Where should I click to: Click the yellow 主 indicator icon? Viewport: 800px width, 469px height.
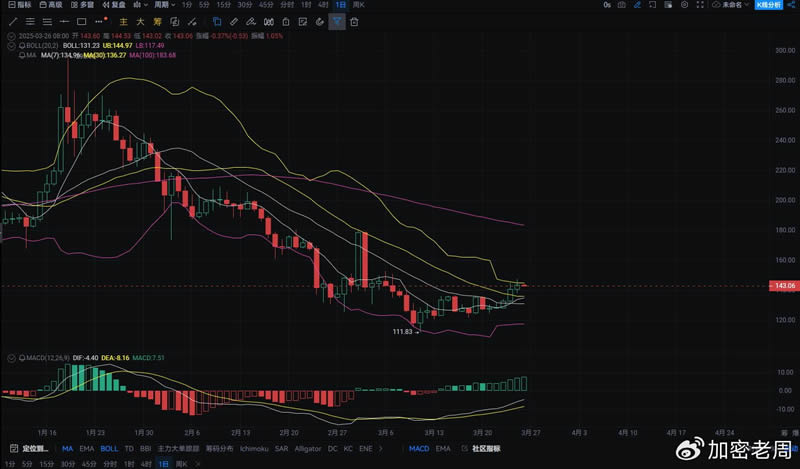[x=123, y=22]
